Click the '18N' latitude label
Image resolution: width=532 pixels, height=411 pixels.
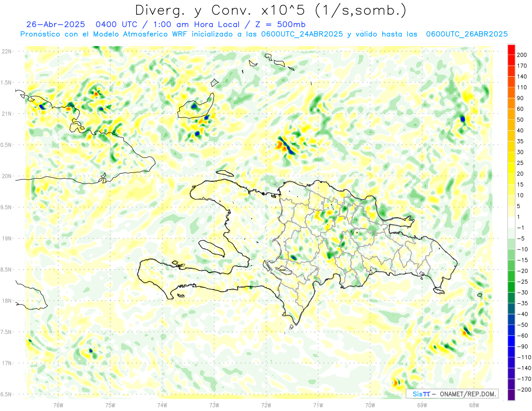click(7, 301)
